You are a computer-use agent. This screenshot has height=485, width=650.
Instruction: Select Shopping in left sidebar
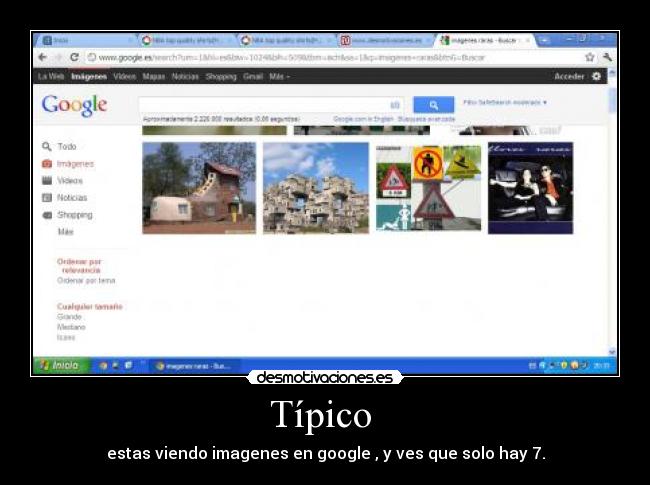pos(75,215)
